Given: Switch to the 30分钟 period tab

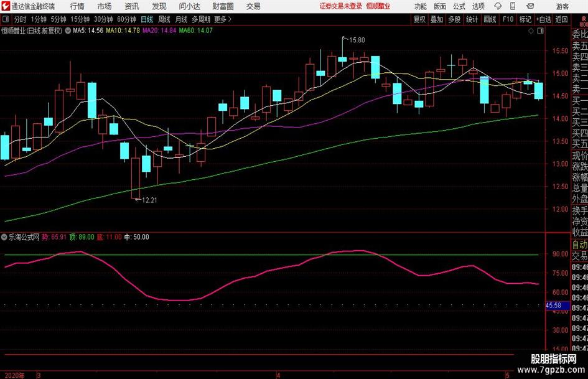Looking at the screenshot, I should pos(103,19).
